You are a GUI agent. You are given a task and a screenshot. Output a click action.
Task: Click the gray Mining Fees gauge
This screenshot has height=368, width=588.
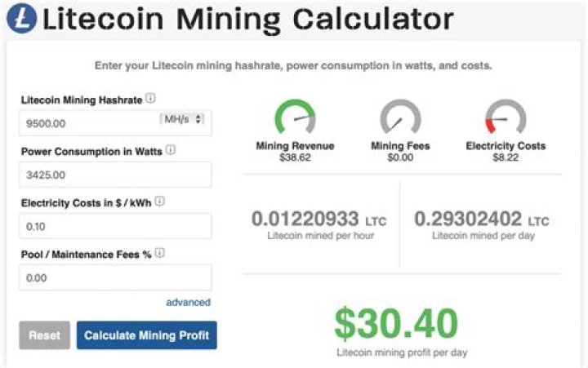(x=399, y=118)
